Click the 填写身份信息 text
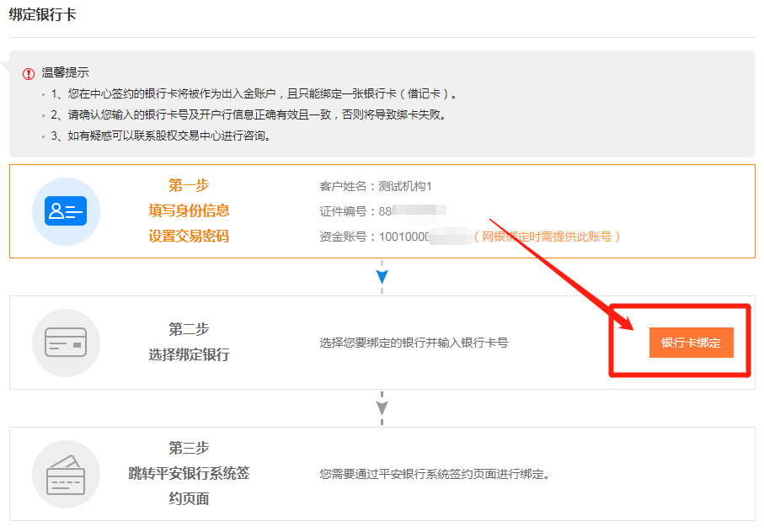The height and width of the screenshot is (532, 764). (189, 210)
